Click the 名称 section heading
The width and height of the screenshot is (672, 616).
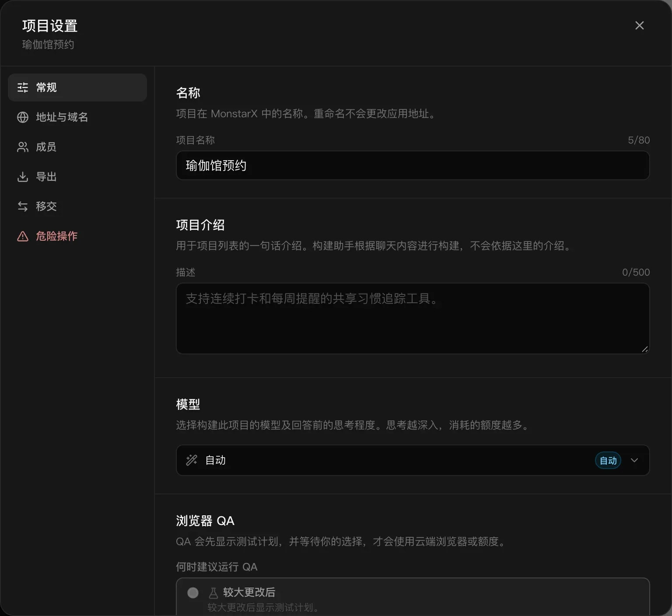pyautogui.click(x=188, y=93)
